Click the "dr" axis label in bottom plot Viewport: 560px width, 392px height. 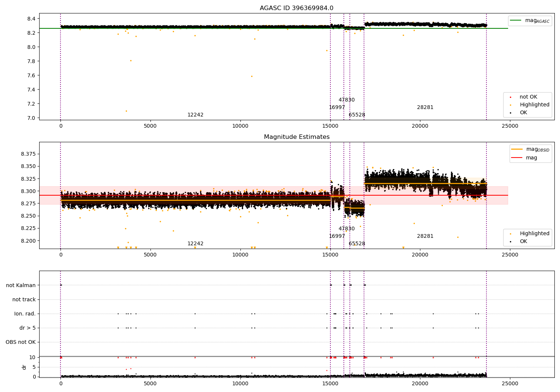[x=24, y=367]
